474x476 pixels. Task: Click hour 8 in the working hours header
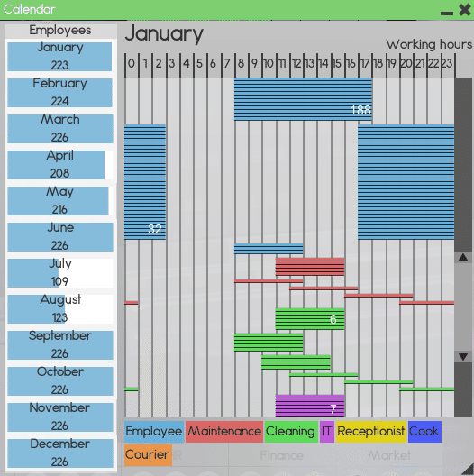point(242,63)
